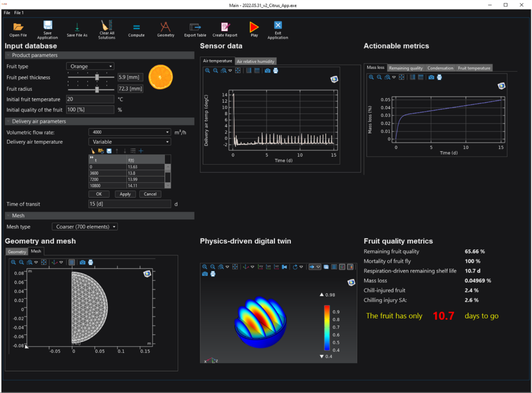
Task: Open the Mesh type dropdown
Action: [x=85, y=227]
